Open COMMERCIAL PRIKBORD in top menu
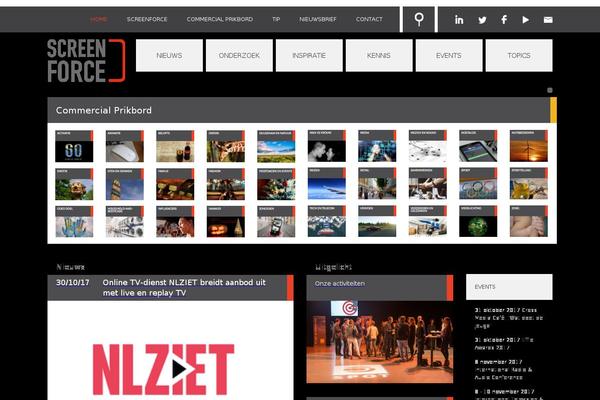The width and height of the screenshot is (600, 400). coord(220,19)
